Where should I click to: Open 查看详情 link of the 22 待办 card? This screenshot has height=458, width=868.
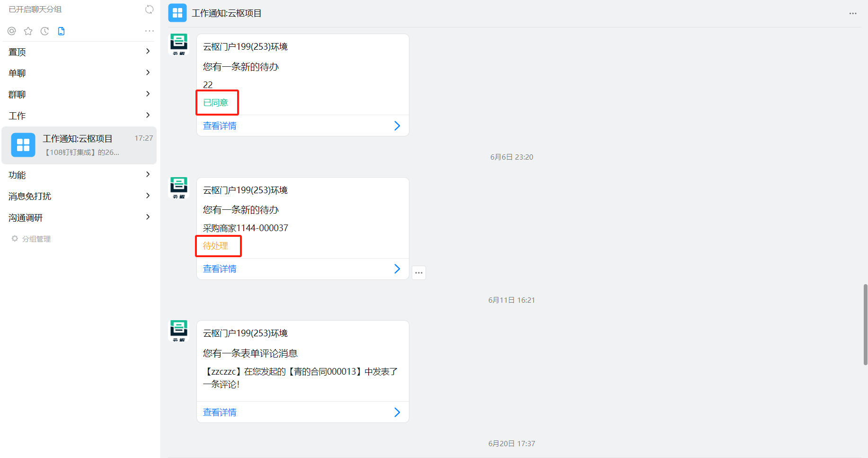[220, 126]
